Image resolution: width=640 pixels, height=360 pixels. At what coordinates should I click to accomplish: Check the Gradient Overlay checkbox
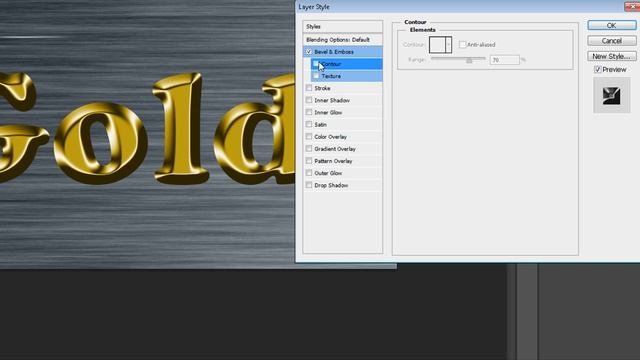coord(309,149)
